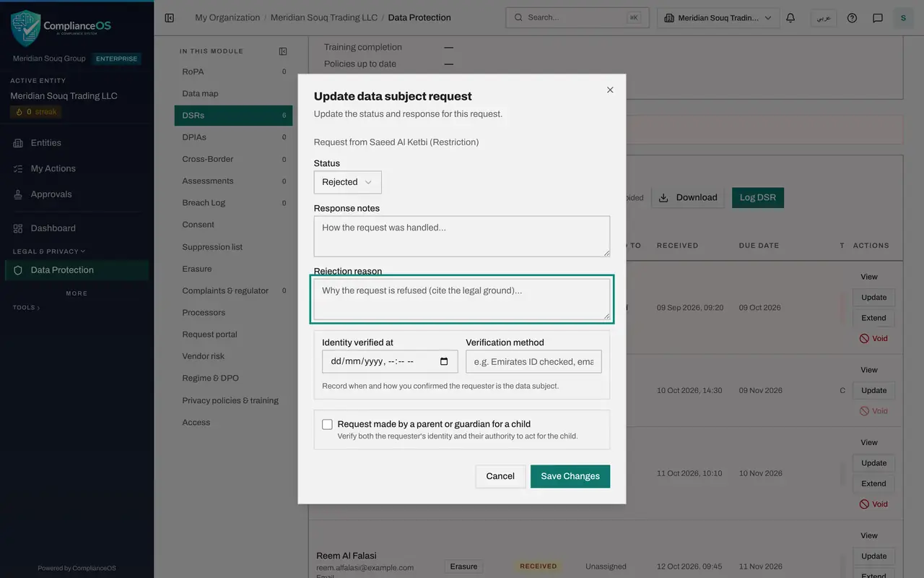Click Extend for the 09 Oct 2026 row

[873, 318]
